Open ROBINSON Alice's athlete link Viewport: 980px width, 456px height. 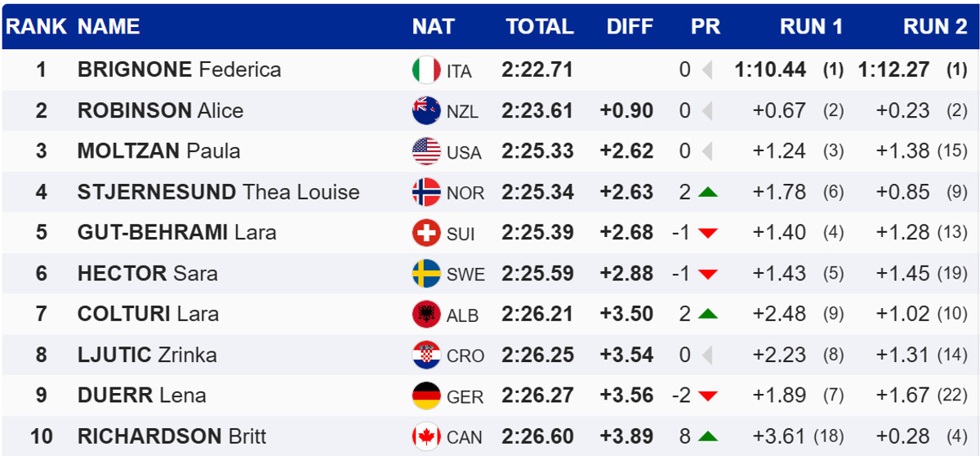click(160, 110)
